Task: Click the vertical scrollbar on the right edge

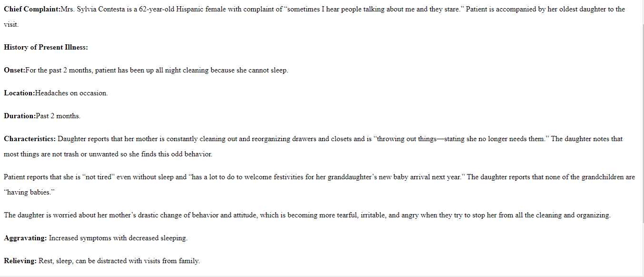Action: click(x=640, y=138)
